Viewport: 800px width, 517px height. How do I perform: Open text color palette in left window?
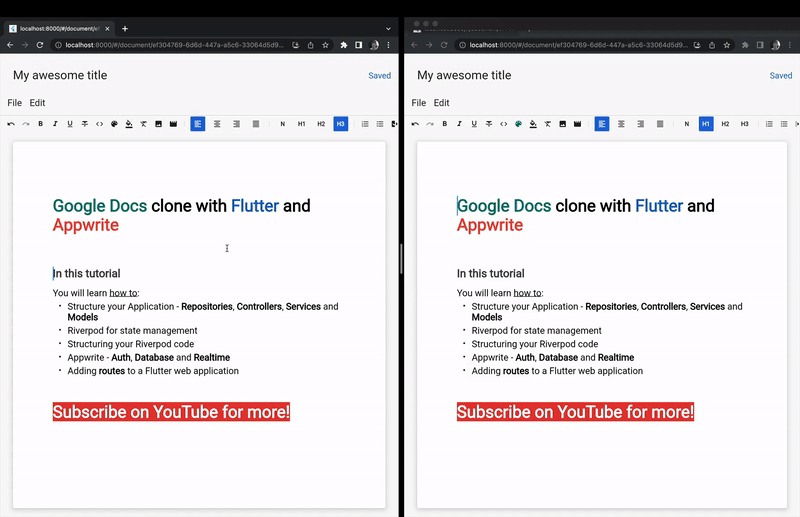pos(114,124)
